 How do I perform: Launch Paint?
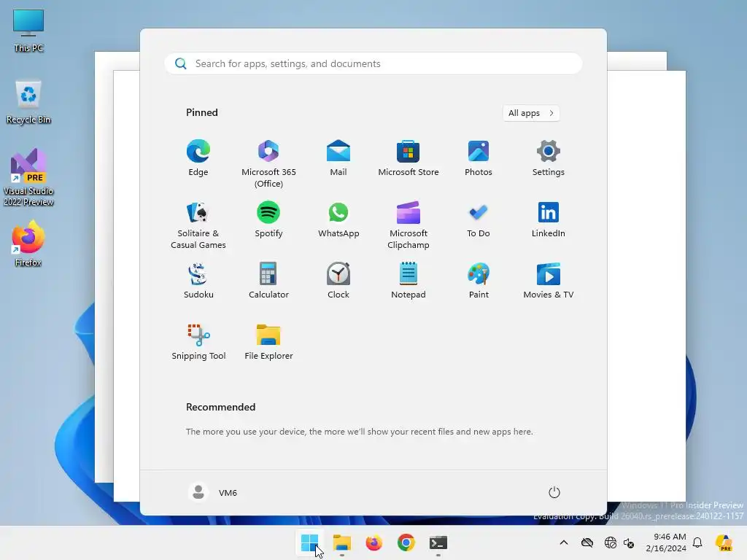coord(479,281)
